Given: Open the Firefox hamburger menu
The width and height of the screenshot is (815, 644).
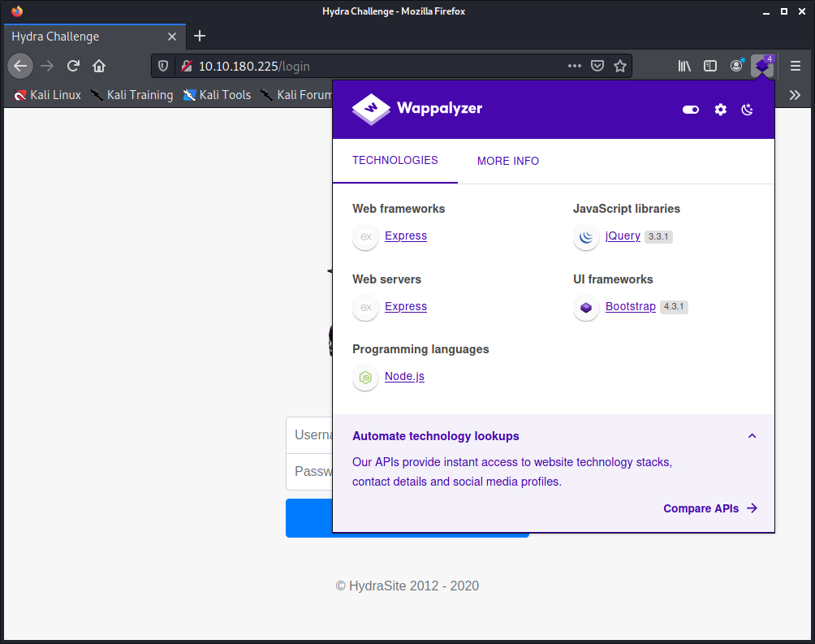Looking at the screenshot, I should point(796,66).
